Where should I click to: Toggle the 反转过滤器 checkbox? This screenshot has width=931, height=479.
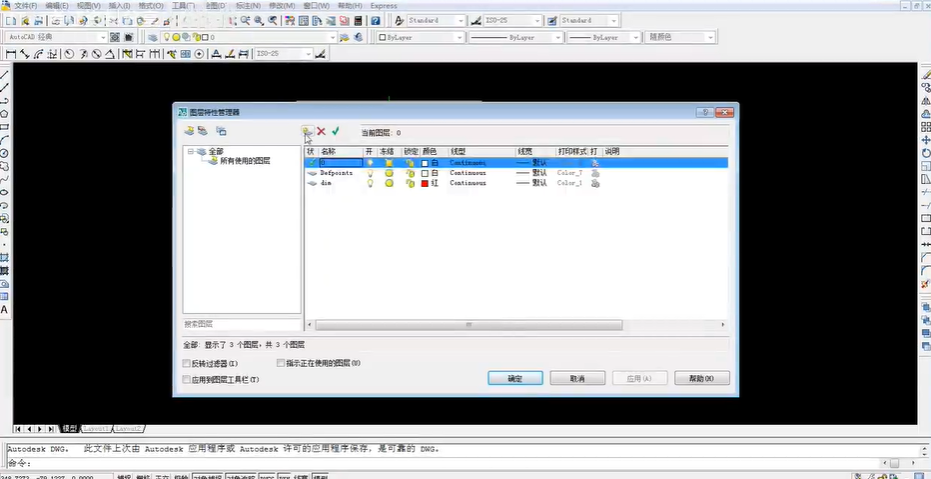186,363
